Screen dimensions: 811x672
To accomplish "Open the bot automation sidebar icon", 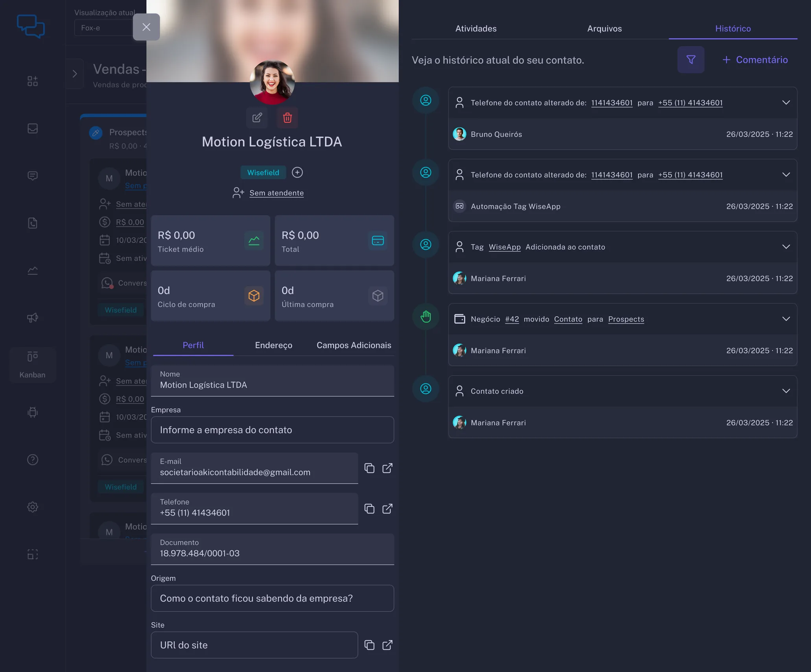I will [x=33, y=412].
